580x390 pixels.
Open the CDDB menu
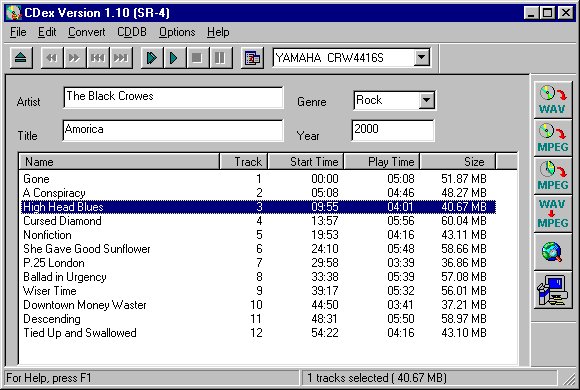132,32
